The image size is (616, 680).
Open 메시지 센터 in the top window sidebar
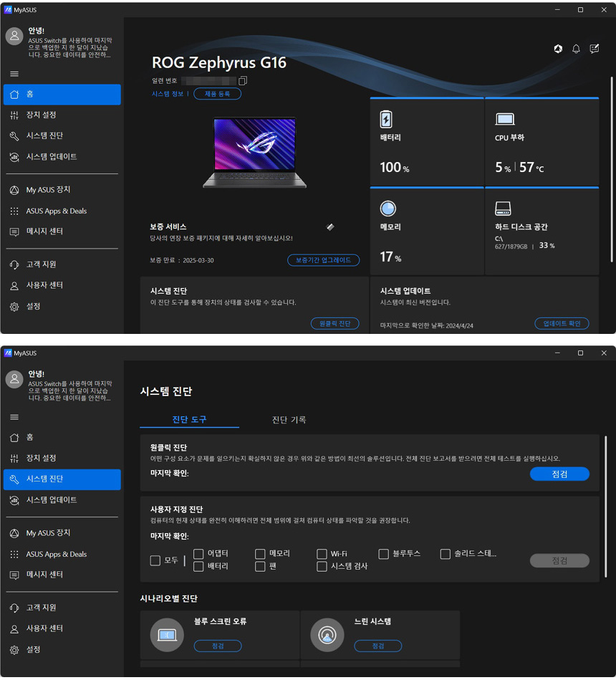[x=62, y=231]
